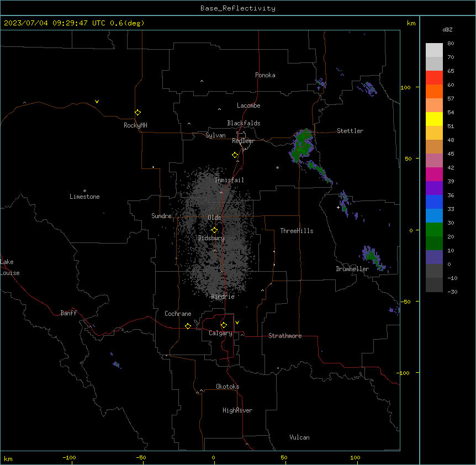Pick the yellow 51-54 dBZ legend swatch

434,119
